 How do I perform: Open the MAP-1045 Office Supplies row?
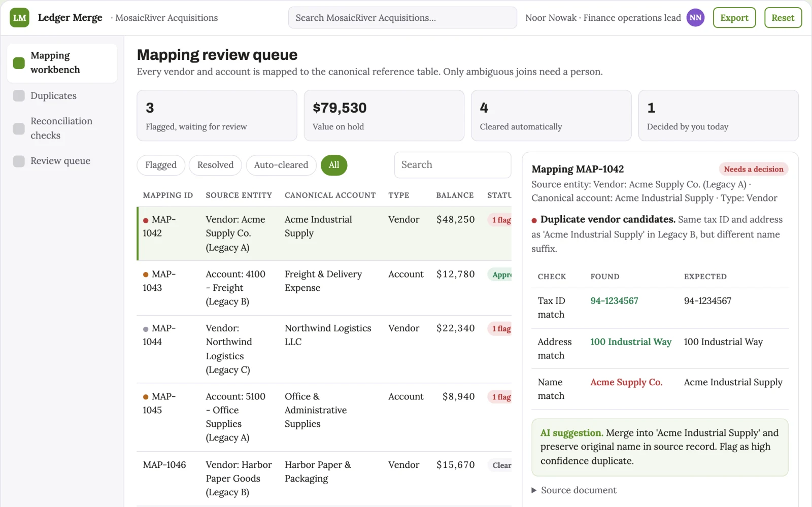pos(324,417)
